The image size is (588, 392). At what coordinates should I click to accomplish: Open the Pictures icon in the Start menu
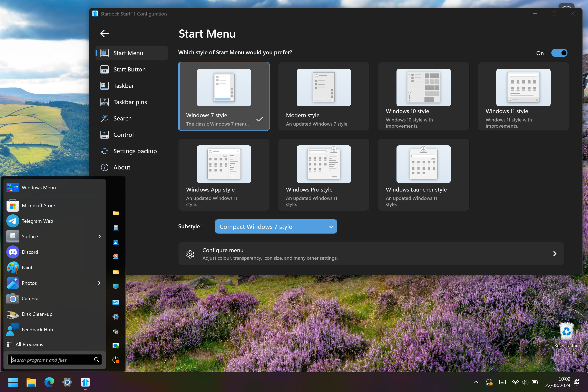116,242
